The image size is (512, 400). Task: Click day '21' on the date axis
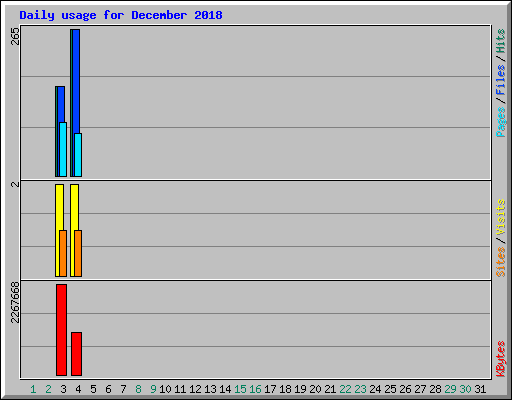pos(330,389)
